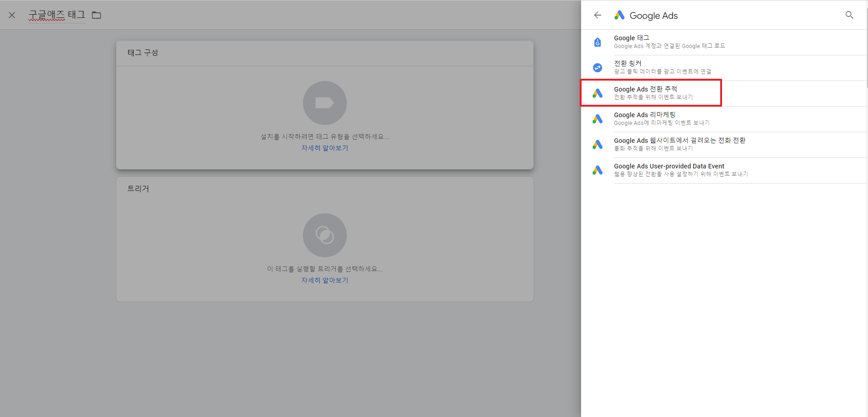Click text 이 태그를 실행할 트리거를 선택하세요

(325, 269)
